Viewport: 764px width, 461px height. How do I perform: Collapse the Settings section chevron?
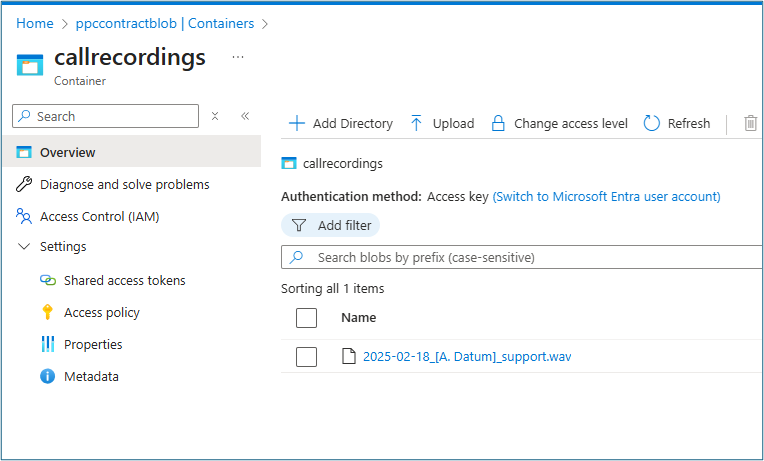coord(24,246)
